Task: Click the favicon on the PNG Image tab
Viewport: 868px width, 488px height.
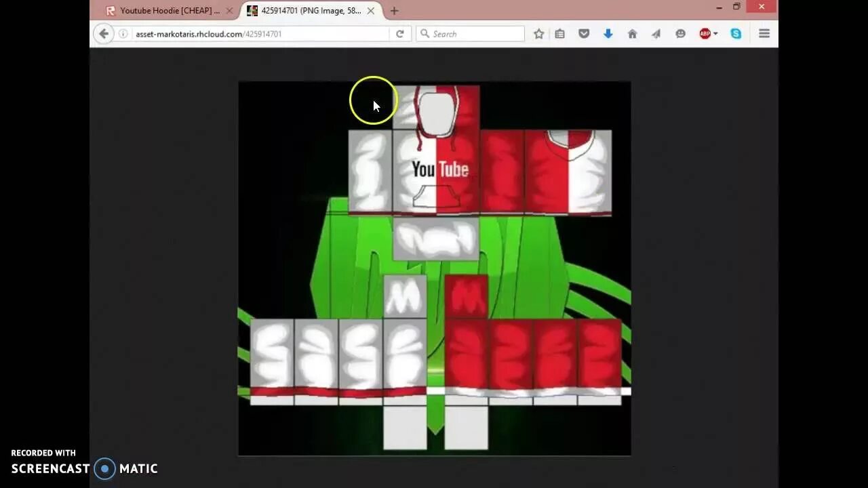Action: pos(252,11)
